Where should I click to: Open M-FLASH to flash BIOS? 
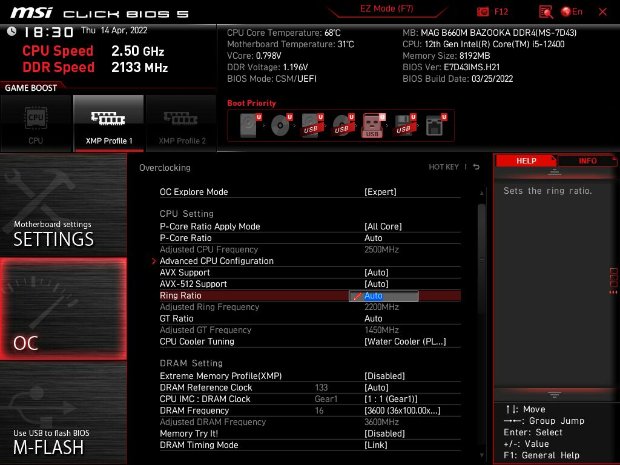coord(63,413)
